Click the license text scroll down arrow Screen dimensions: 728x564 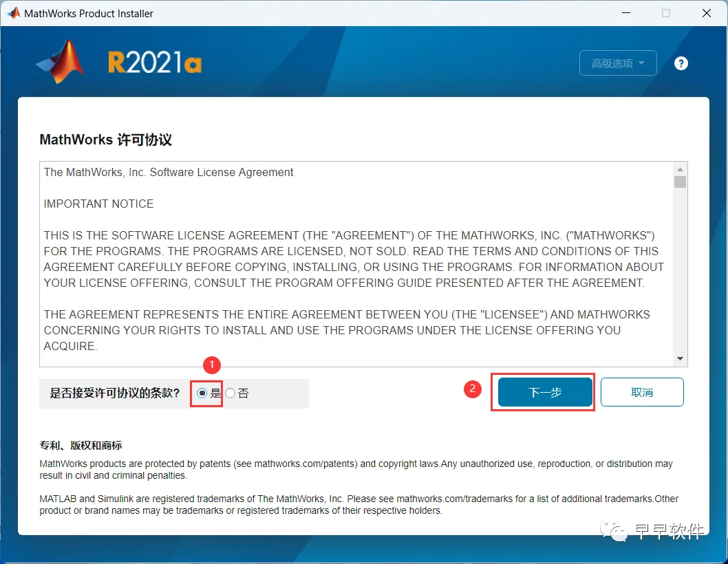[x=680, y=358]
